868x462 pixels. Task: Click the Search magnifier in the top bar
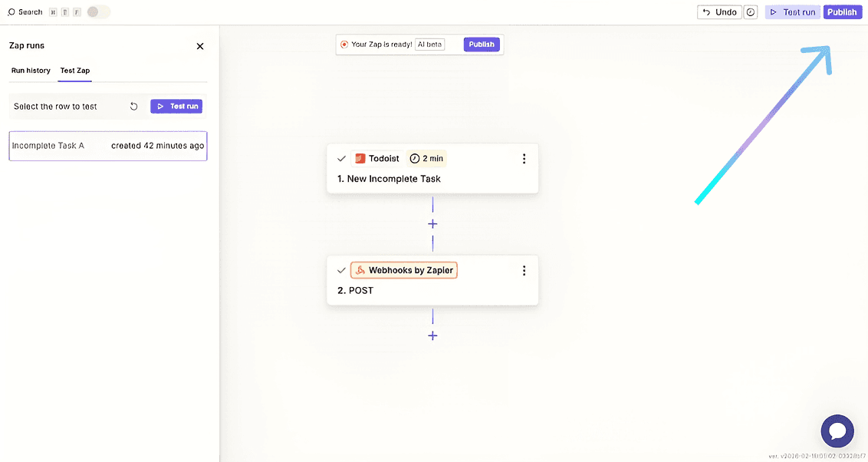pos(11,12)
